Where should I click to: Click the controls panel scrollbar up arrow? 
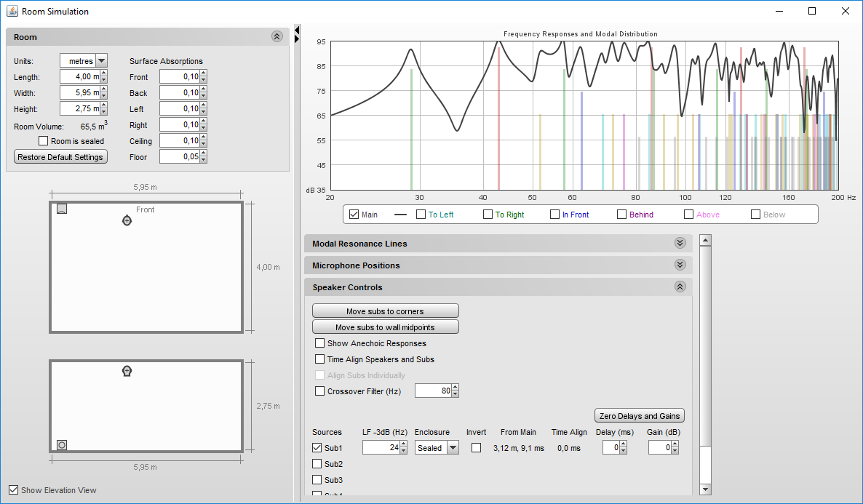point(705,241)
